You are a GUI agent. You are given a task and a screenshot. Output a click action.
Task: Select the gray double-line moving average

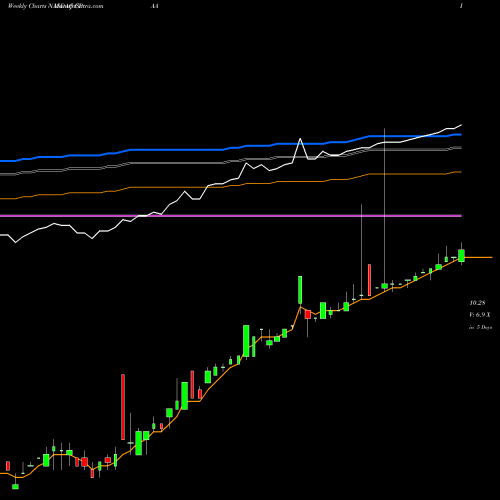point(231,162)
